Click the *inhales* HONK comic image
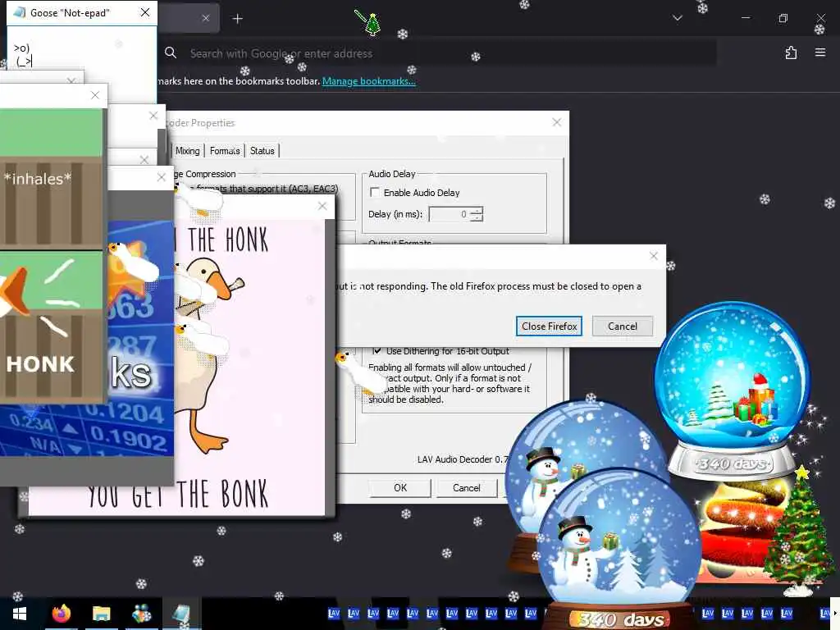840x630 pixels. point(51,254)
